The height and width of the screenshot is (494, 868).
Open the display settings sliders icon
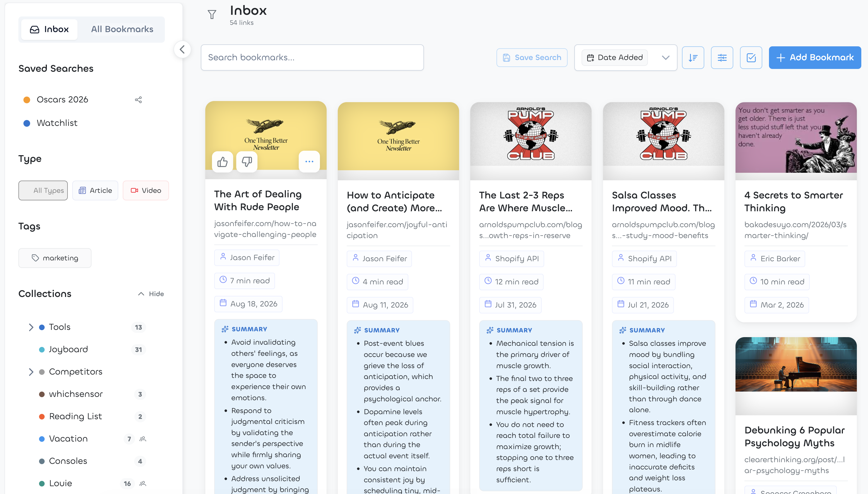tap(722, 58)
